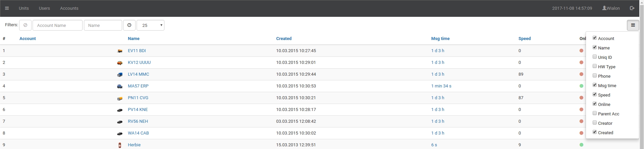
Task: Click the vehicle icon beside EV11 BDI
Action: tap(120, 51)
